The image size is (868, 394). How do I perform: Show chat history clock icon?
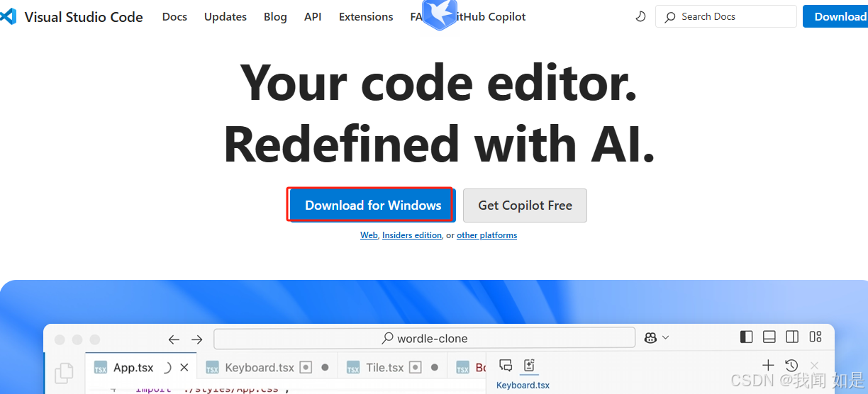(x=791, y=366)
